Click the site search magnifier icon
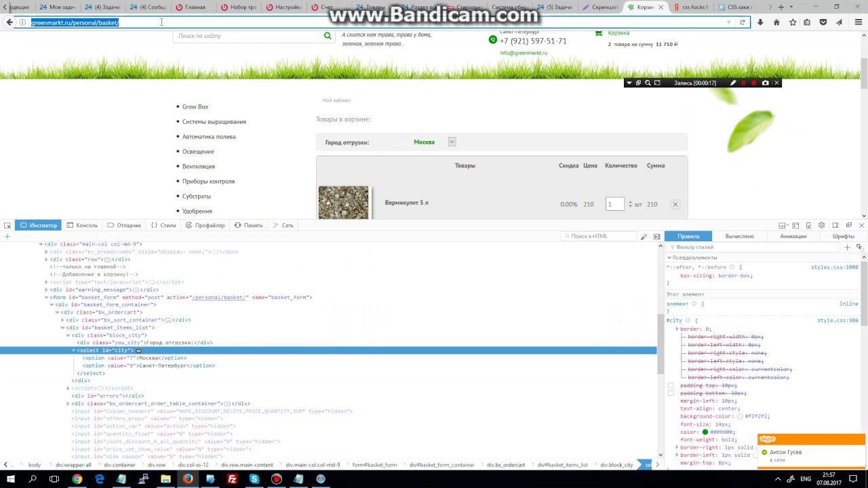 [328, 36]
